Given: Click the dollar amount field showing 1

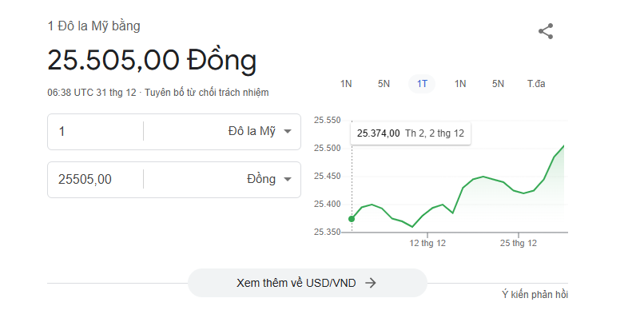Looking at the screenshot, I should [95, 132].
